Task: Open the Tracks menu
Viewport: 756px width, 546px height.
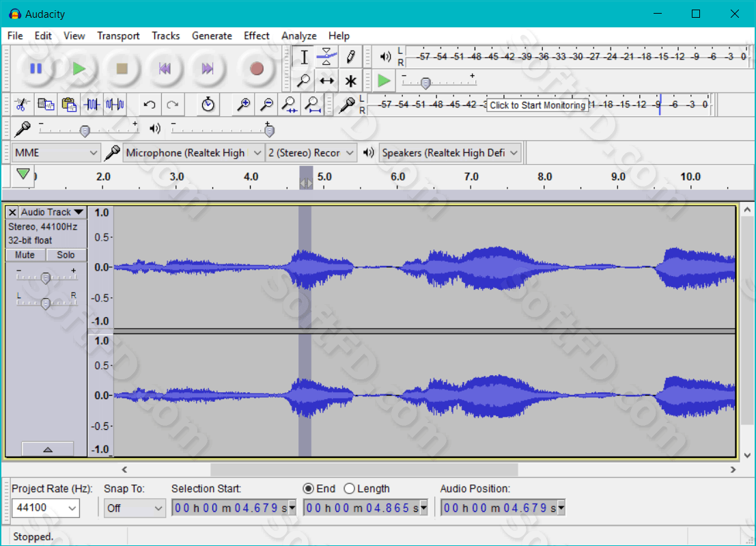Action: [x=165, y=36]
